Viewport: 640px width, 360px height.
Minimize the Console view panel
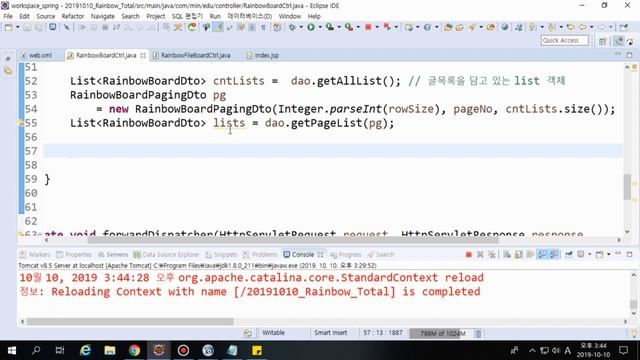(618, 254)
